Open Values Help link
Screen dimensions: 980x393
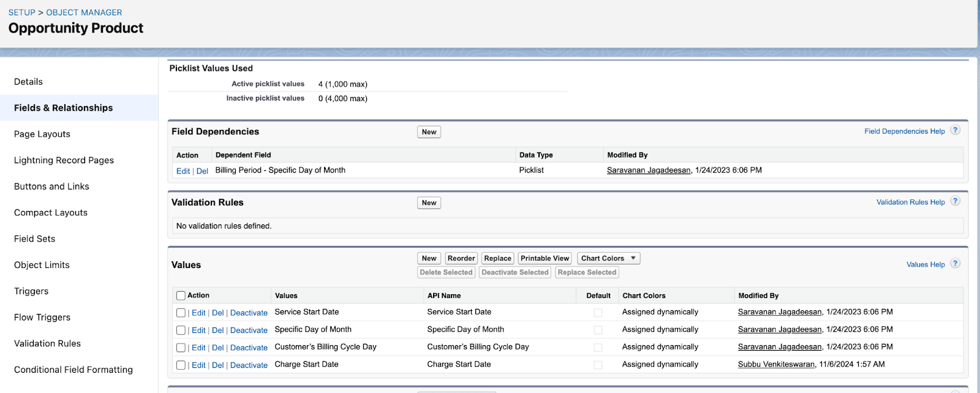pos(925,264)
